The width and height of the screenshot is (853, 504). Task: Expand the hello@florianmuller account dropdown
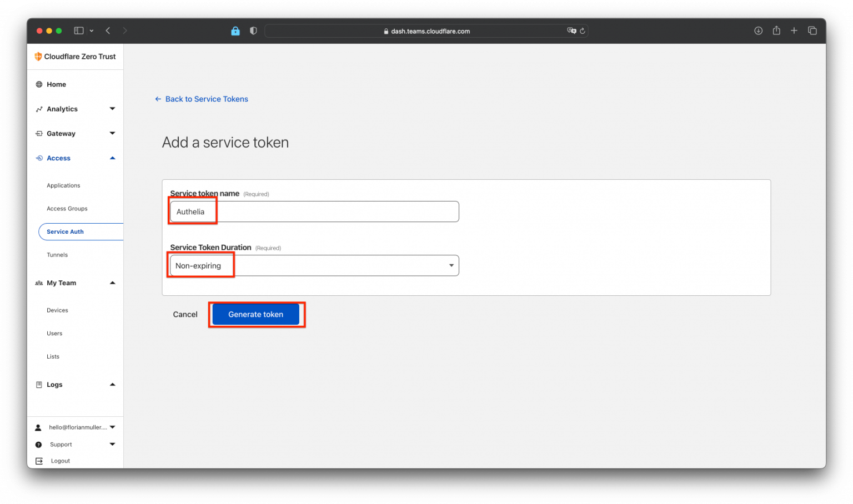click(x=112, y=427)
